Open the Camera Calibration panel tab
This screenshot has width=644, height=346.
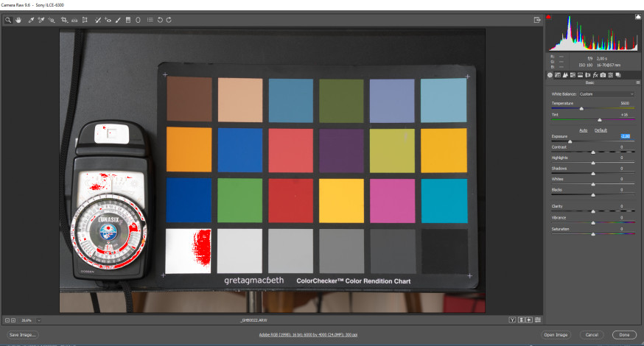[603, 75]
